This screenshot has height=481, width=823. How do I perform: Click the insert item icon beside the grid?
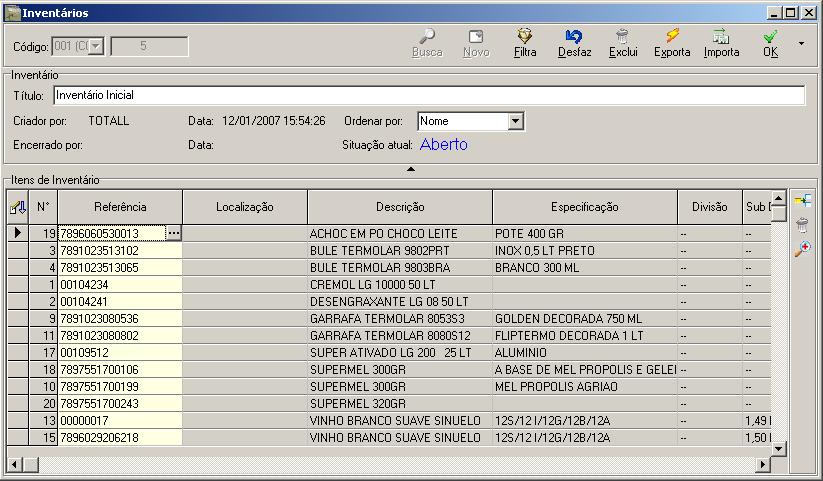803,201
